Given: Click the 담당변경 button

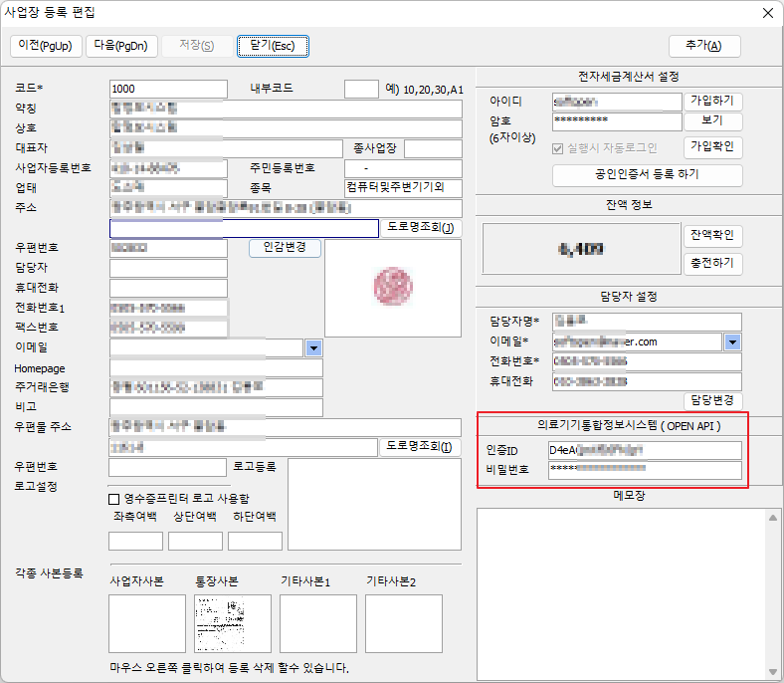Looking at the screenshot, I should tap(712, 400).
